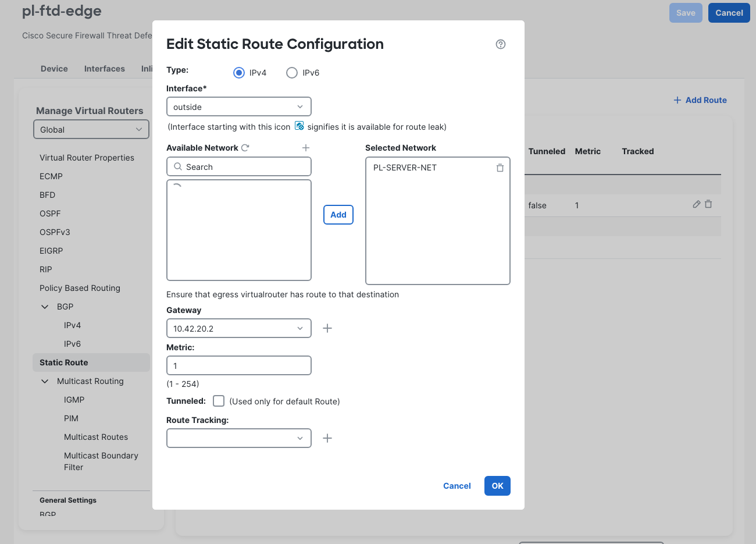Open the Gateway dropdown showing 10.42.20.2
The height and width of the screenshot is (544, 756).
coord(239,328)
